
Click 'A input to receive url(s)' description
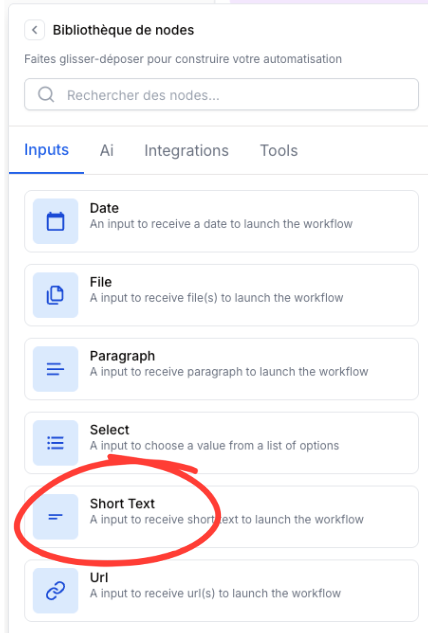(x=215, y=593)
